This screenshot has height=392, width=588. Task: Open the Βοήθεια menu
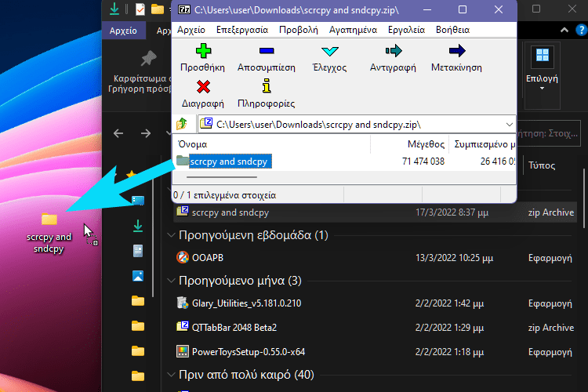point(452,30)
